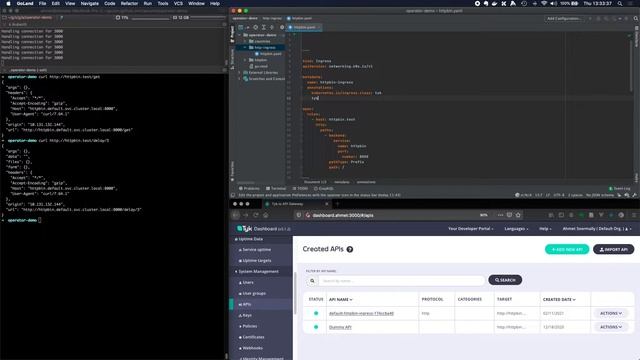The width and height of the screenshot is (640, 360).
Task: Open the Problems tool window
Action: pos(249,189)
